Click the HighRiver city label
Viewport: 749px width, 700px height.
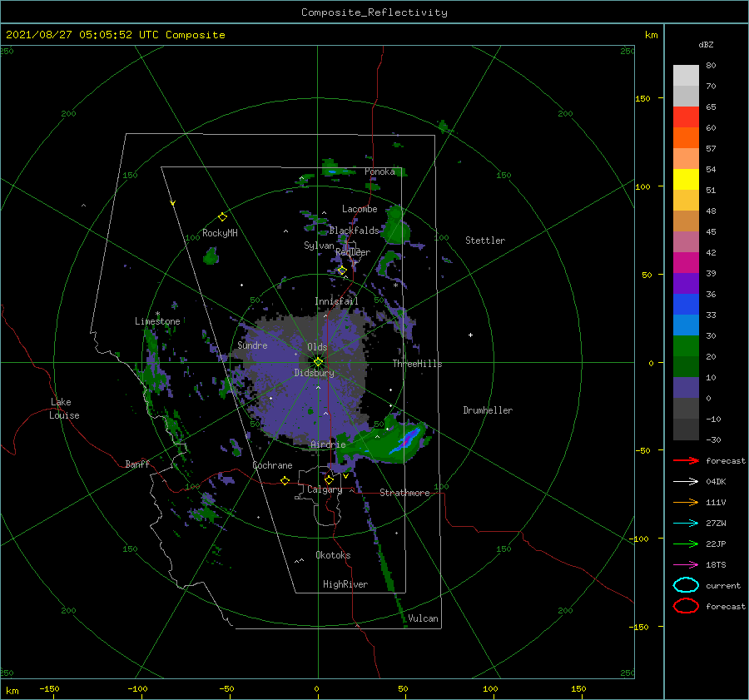pyautogui.click(x=345, y=584)
